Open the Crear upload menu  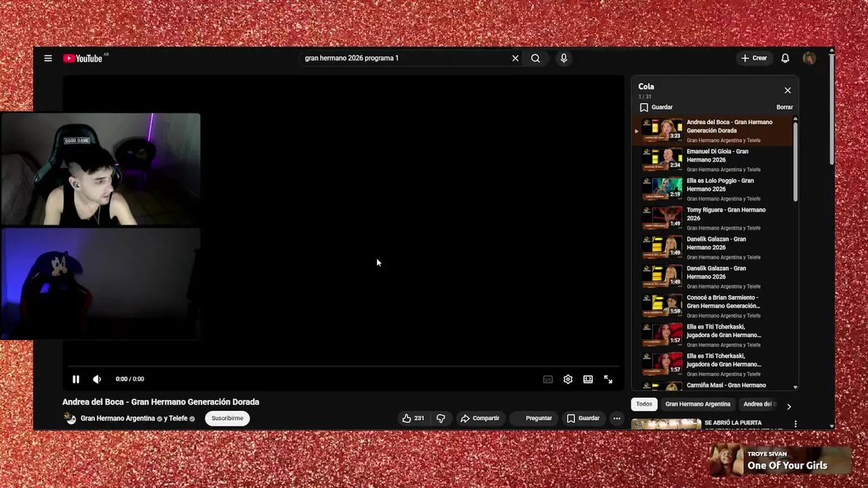tap(754, 58)
